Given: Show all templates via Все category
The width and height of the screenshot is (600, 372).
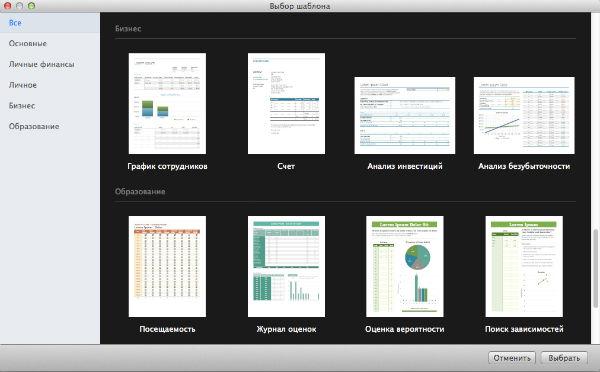Looking at the screenshot, I should pyautogui.click(x=50, y=23).
